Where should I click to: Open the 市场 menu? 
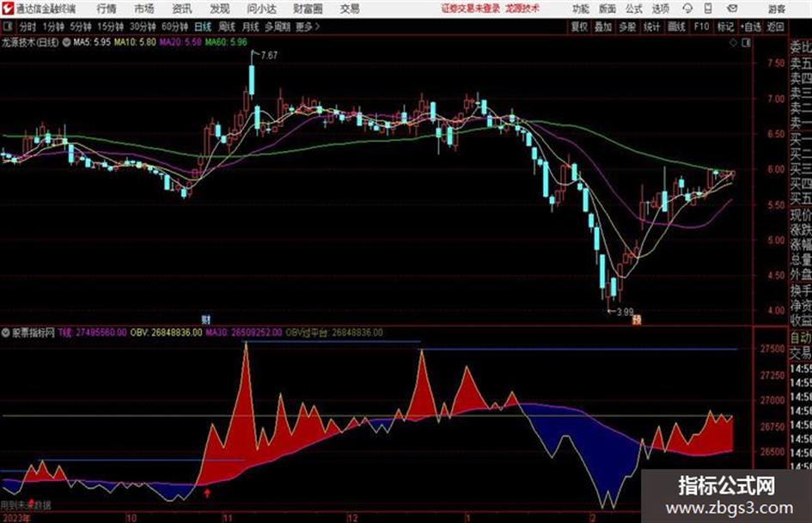[144, 9]
